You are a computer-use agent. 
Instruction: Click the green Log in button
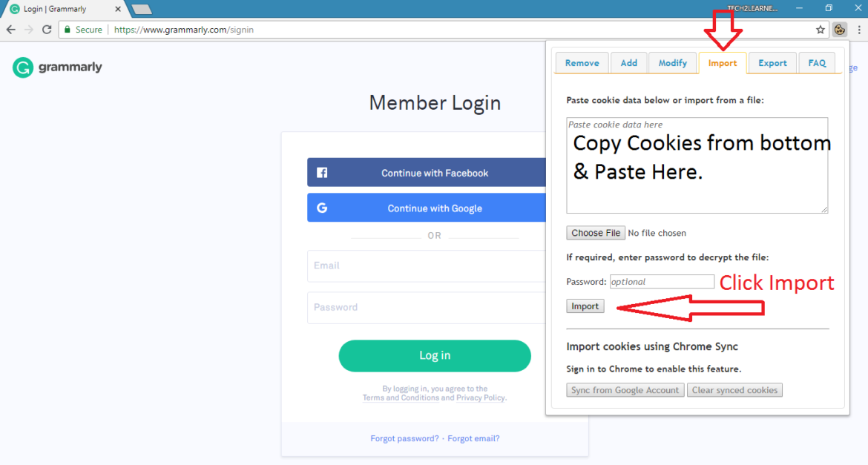(435, 355)
